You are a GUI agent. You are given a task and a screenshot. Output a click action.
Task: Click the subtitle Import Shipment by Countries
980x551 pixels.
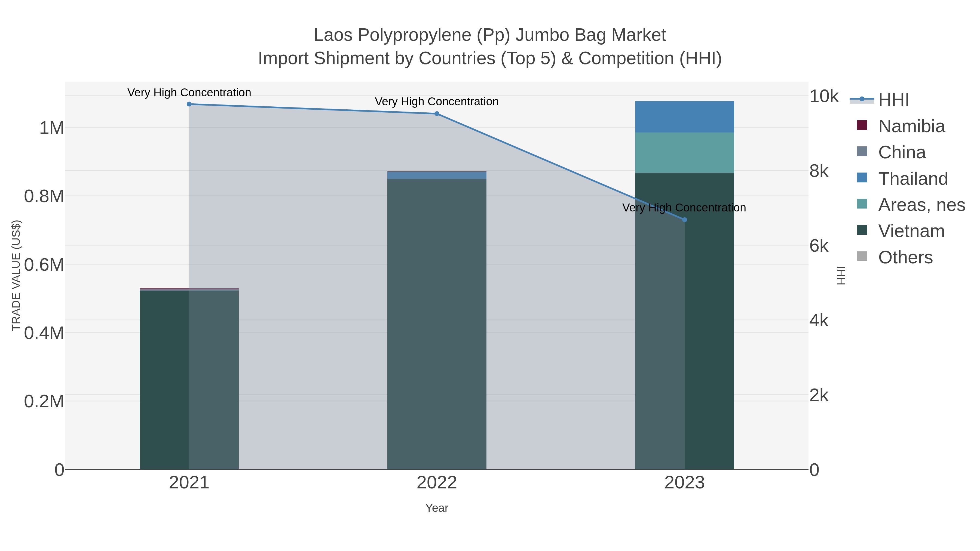tap(490, 59)
